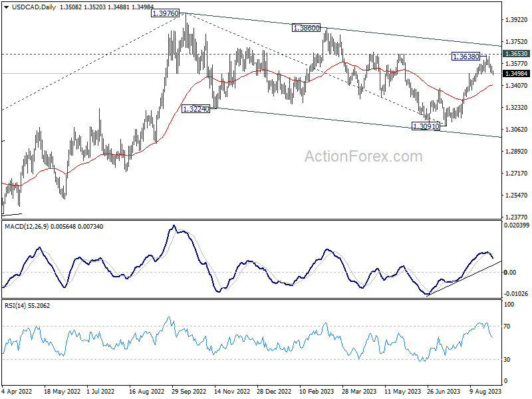
Task: Click the USDCAD,Daily chart title
Action: tap(34, 7)
